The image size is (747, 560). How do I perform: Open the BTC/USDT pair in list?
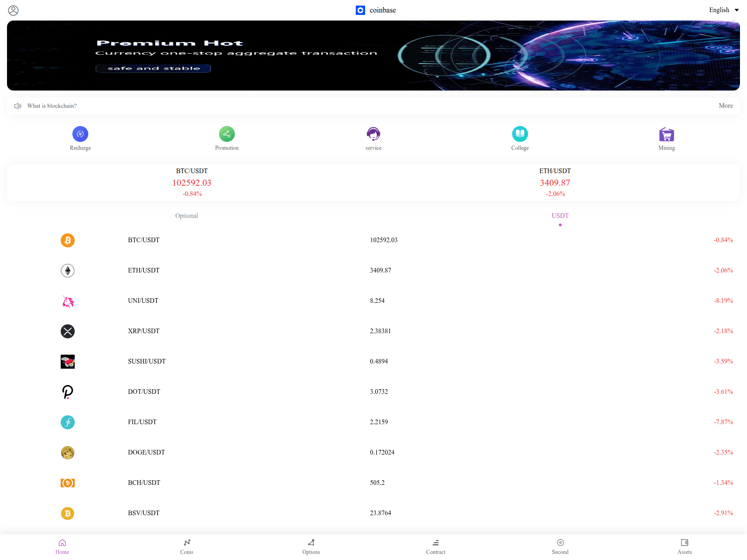click(x=373, y=240)
